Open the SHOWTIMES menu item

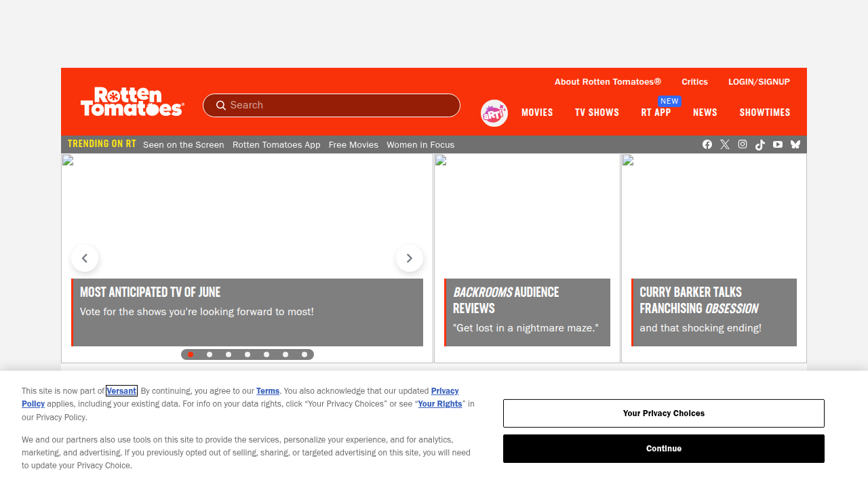coord(765,113)
